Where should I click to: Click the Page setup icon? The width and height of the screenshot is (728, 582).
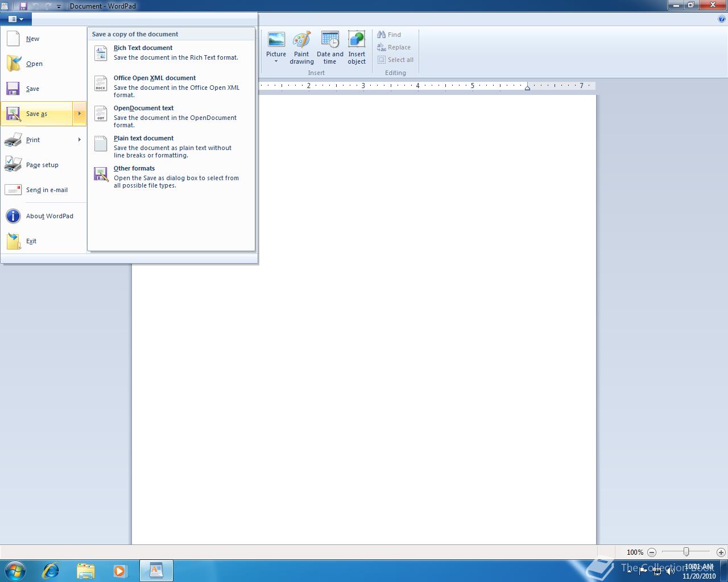pos(13,165)
